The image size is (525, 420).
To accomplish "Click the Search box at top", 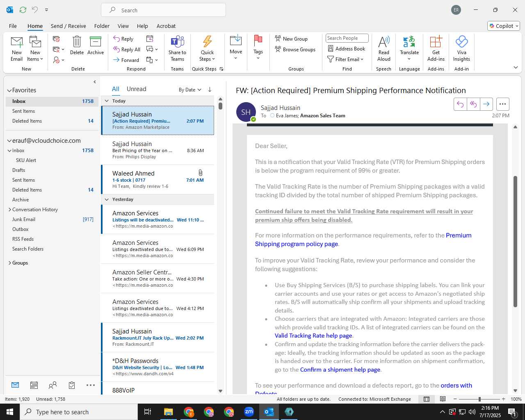I will (x=163, y=10).
